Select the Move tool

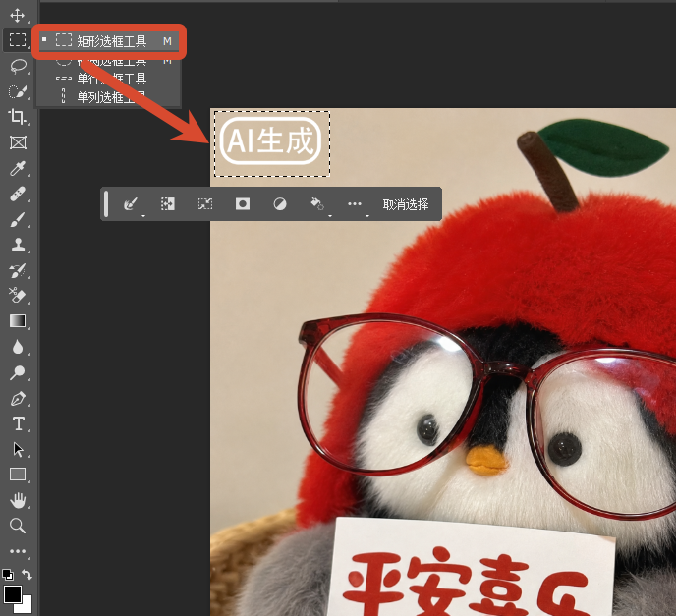click(18, 15)
